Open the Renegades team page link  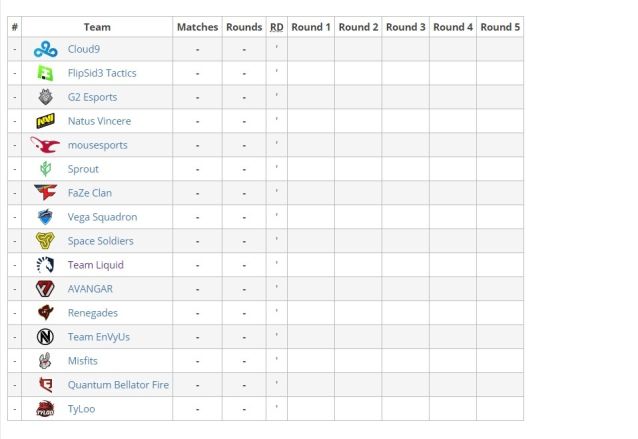click(x=93, y=313)
